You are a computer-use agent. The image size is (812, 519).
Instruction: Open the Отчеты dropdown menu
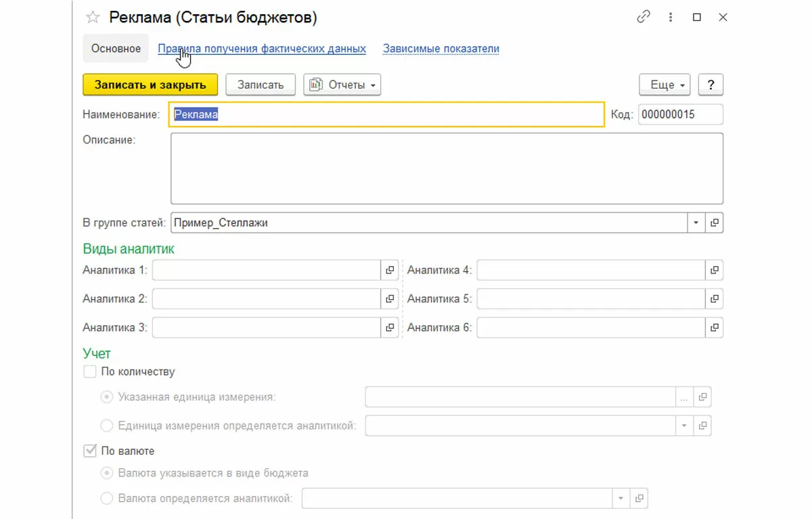(x=342, y=85)
